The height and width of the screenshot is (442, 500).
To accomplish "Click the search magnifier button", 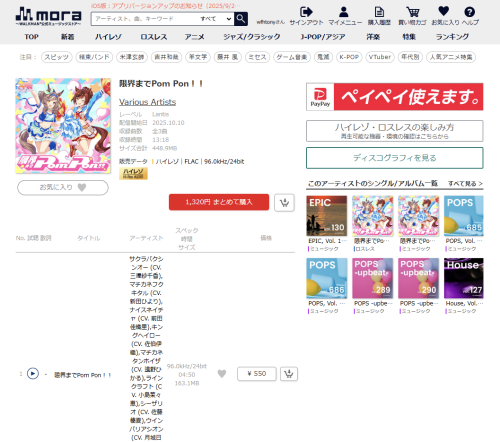I will pyautogui.click(x=241, y=19).
